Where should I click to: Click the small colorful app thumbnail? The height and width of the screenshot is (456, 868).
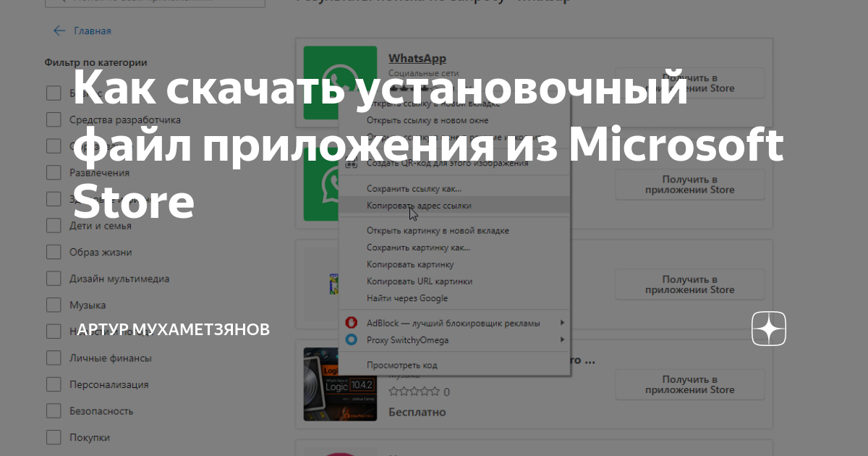tap(333, 283)
